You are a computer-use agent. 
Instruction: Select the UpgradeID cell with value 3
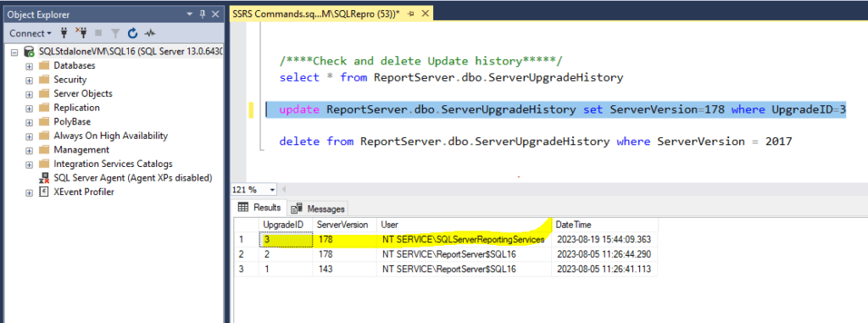tap(287, 240)
